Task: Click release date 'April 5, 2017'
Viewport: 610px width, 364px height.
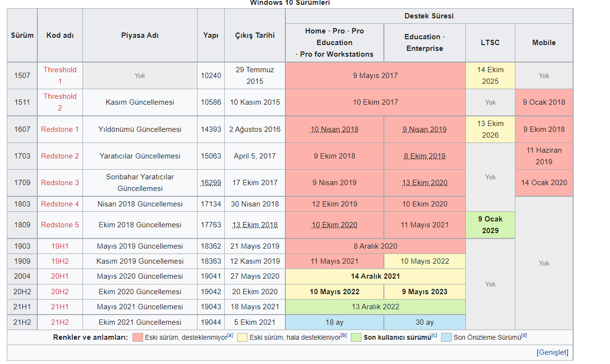Action: [x=255, y=156]
